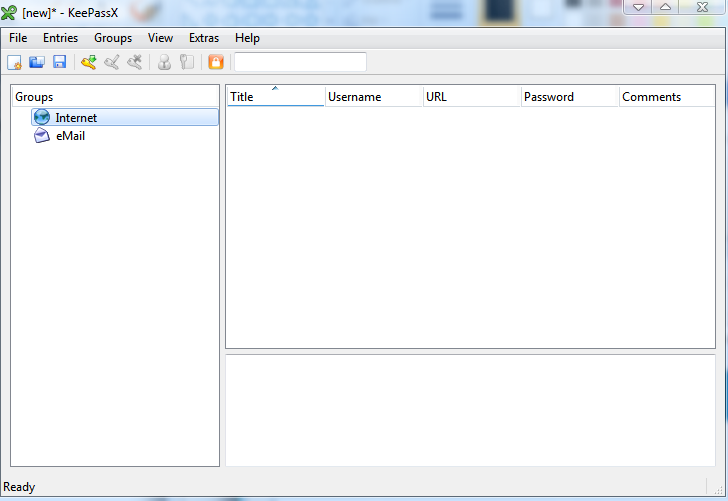Save the database with floppy disk icon
This screenshot has height=501, width=728.
[x=59, y=62]
